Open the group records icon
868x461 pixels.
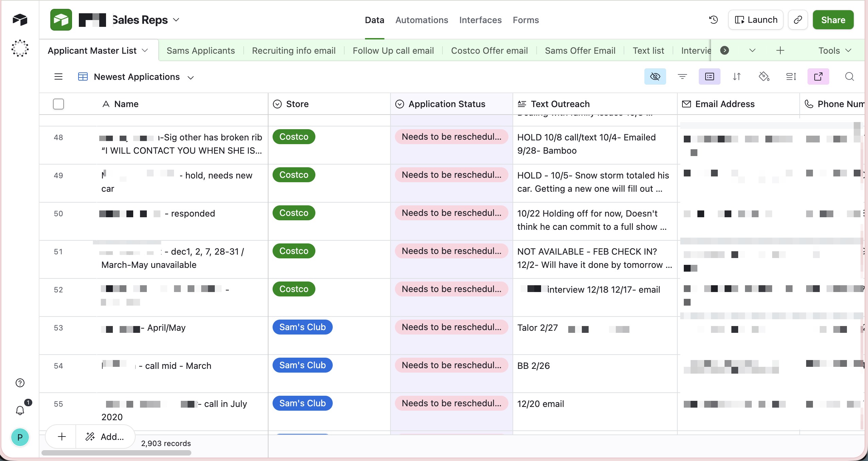tap(710, 76)
